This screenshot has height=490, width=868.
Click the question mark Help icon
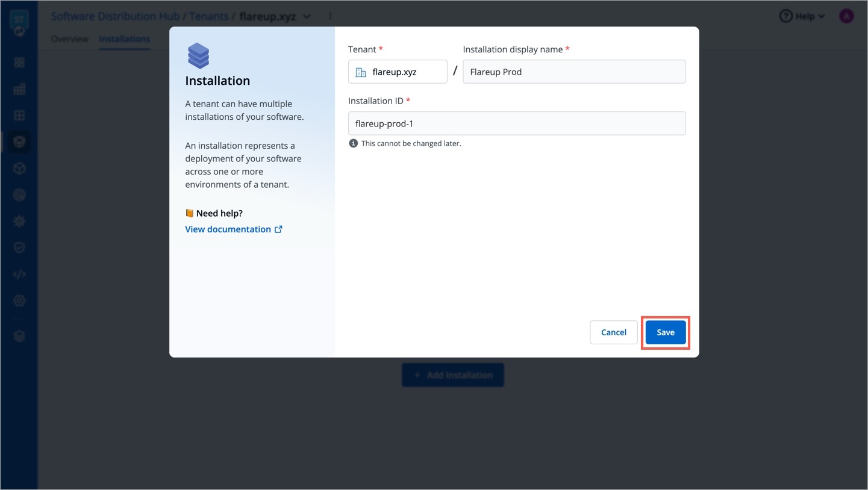785,16
